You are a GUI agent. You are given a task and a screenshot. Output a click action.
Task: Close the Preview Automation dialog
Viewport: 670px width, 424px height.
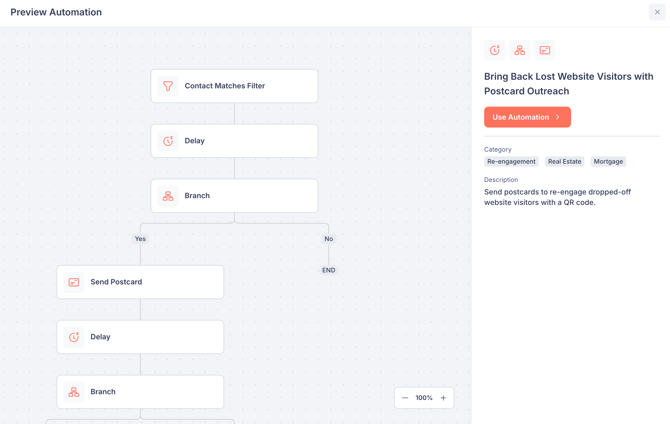coord(657,13)
